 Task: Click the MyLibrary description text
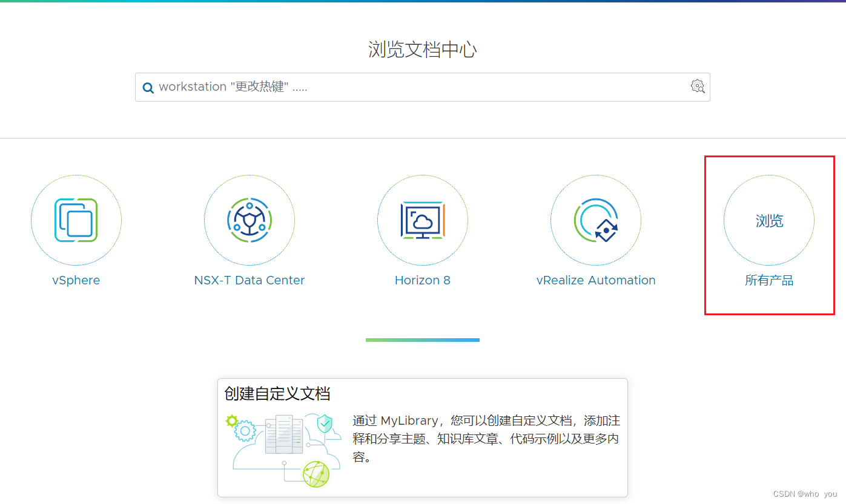[486, 439]
